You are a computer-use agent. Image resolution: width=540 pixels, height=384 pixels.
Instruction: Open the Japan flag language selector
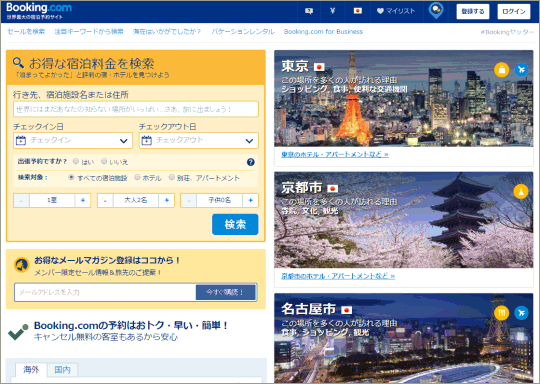(358, 11)
